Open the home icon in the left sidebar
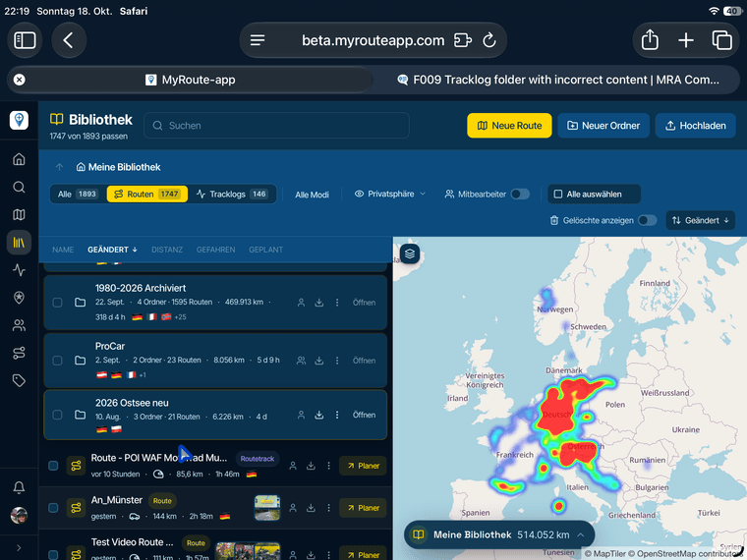 pos(19,159)
